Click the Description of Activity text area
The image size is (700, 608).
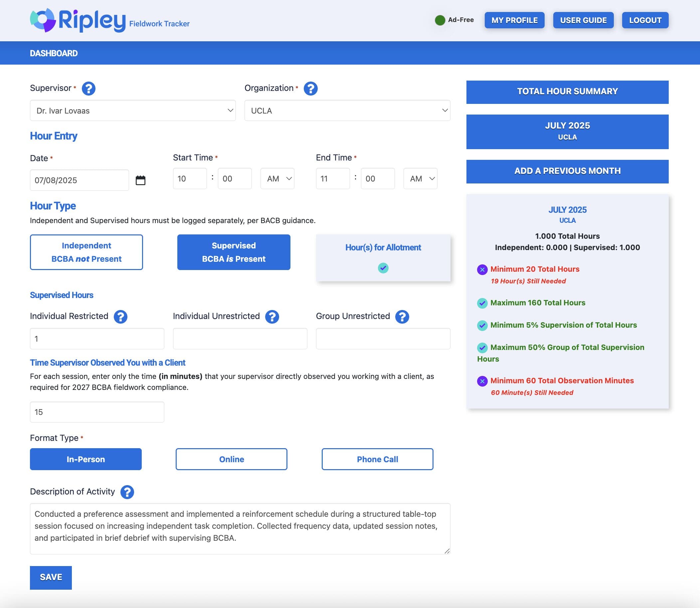[x=240, y=529]
